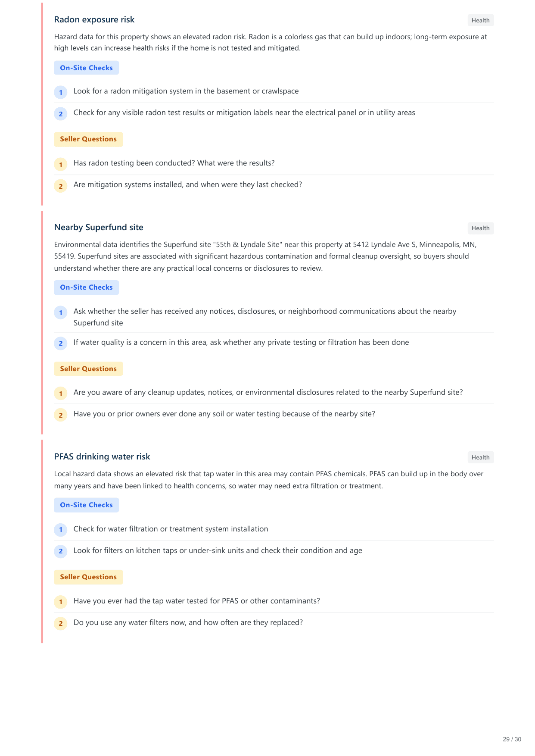Click number 1 circle beside PFAS tap water tested question
Image resolution: width=535 pixels, height=756 pixels.
(x=61, y=602)
